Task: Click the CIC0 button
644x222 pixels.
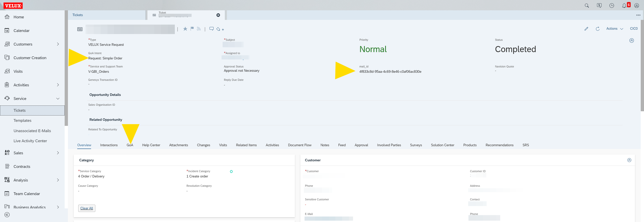Action: (x=634, y=29)
